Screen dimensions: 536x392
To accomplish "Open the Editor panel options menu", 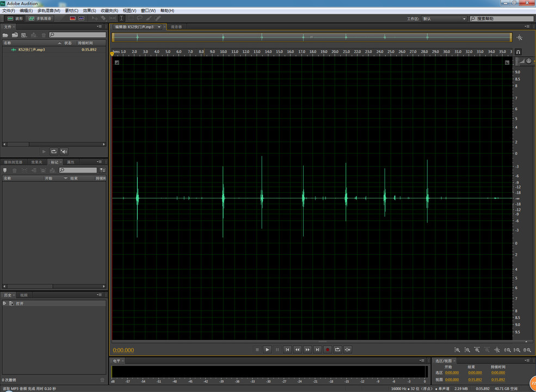I will pyautogui.click(x=527, y=26).
